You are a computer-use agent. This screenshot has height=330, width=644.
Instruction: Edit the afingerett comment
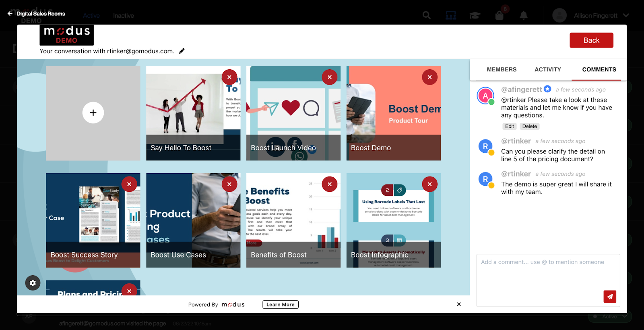click(509, 126)
